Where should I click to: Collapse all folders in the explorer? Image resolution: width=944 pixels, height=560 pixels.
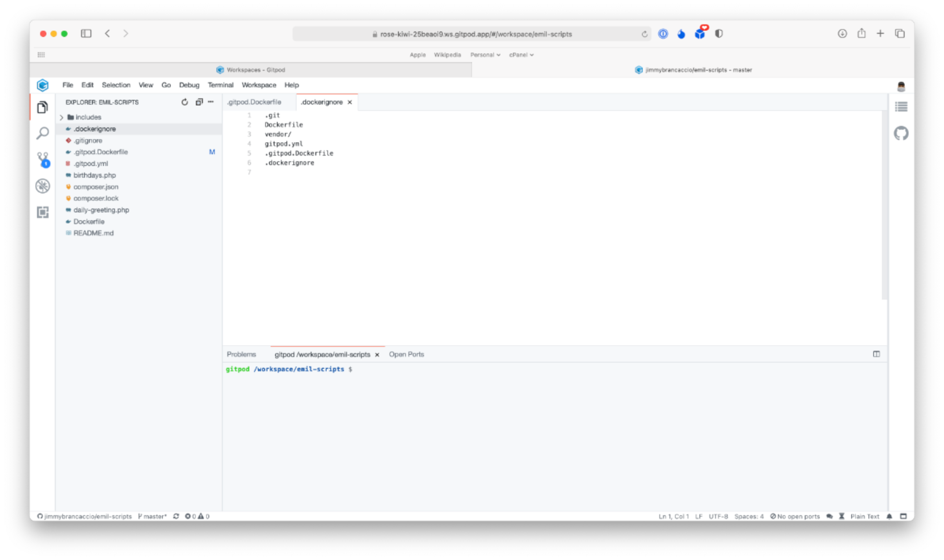199,102
